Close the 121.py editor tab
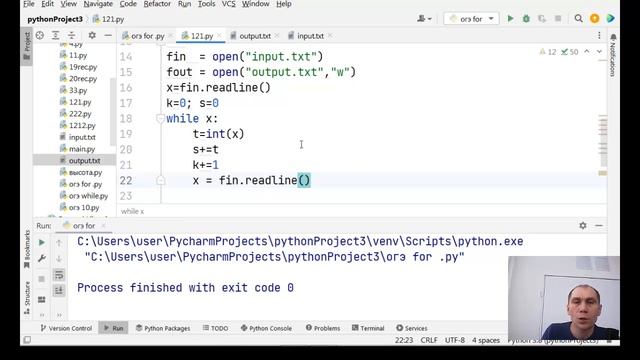This screenshot has width=640, height=360. (x=220, y=36)
